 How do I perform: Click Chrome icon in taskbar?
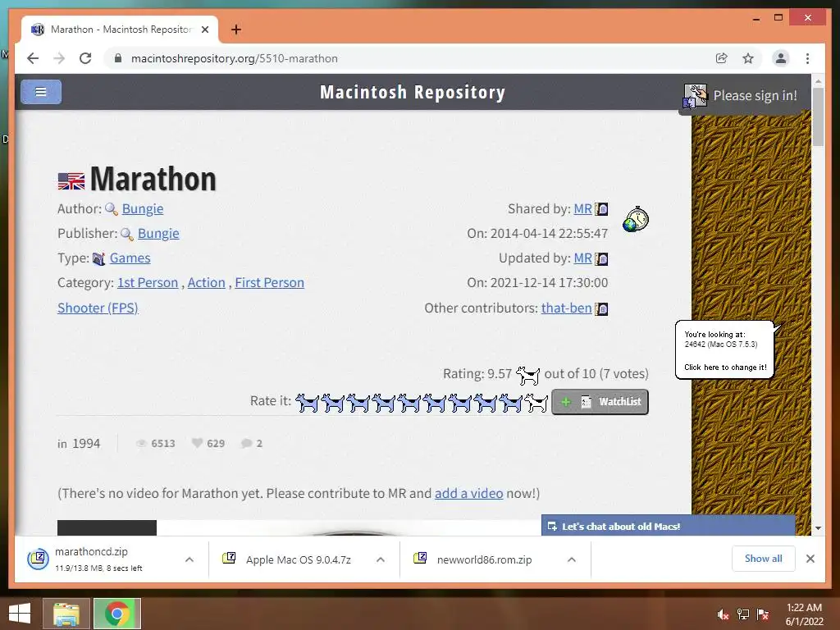point(117,614)
